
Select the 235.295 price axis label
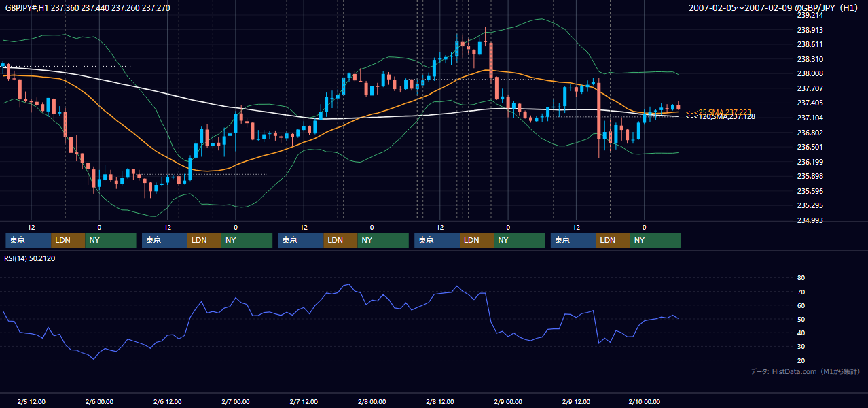[x=809, y=205]
